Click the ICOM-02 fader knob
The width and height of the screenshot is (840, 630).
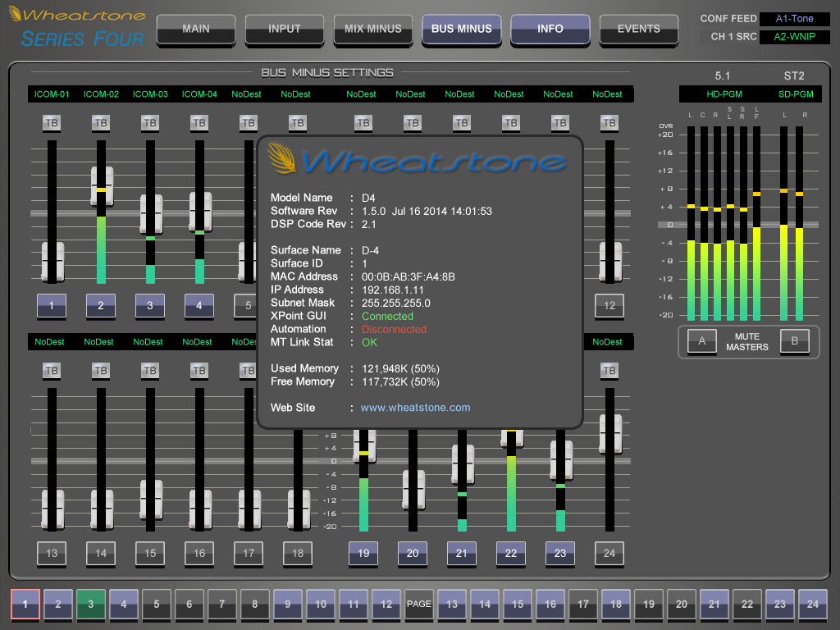click(102, 186)
